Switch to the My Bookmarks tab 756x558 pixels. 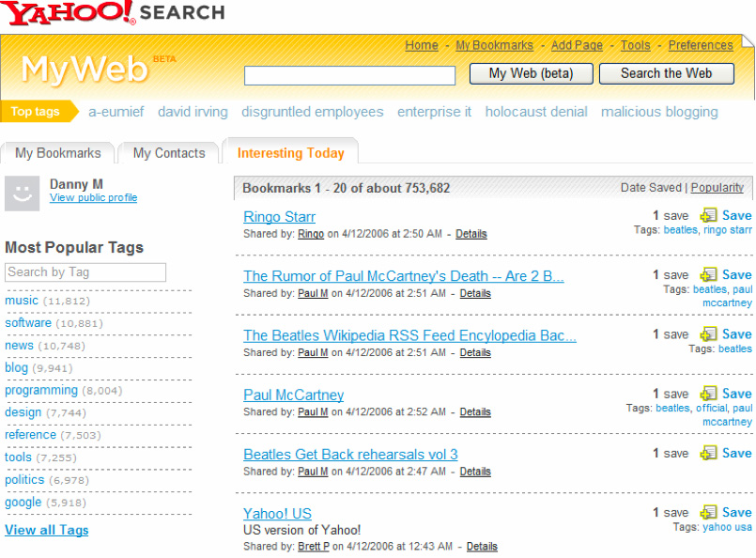pyautogui.click(x=58, y=153)
